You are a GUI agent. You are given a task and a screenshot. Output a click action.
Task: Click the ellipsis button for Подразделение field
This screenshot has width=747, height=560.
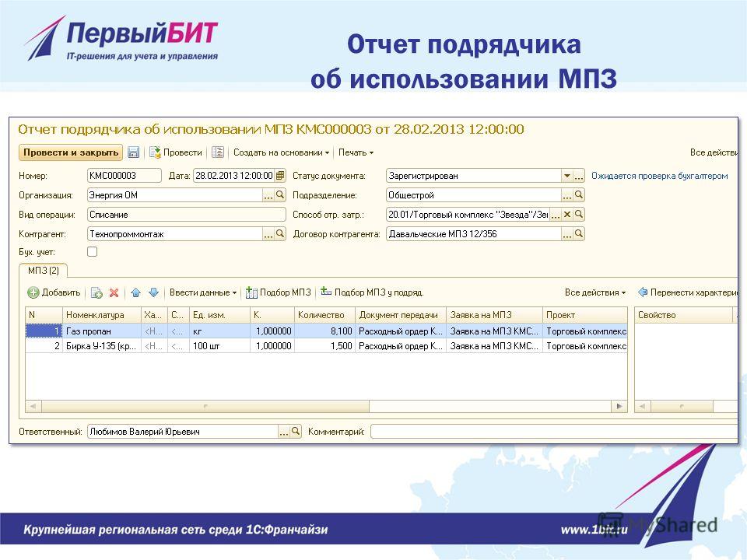pyautogui.click(x=567, y=195)
